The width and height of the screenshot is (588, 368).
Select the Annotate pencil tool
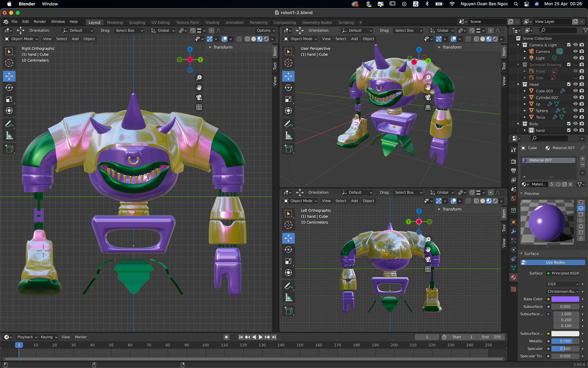[x=9, y=124]
